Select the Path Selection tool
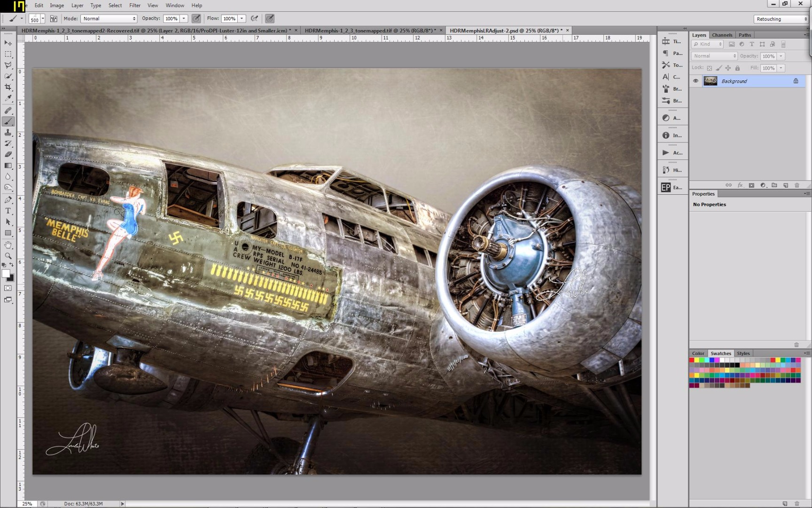 click(8, 222)
